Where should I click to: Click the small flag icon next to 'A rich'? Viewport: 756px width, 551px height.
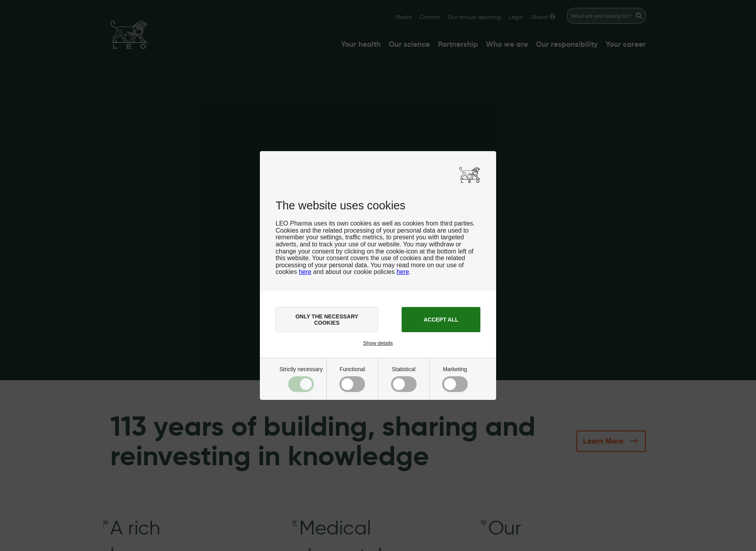[x=105, y=525]
